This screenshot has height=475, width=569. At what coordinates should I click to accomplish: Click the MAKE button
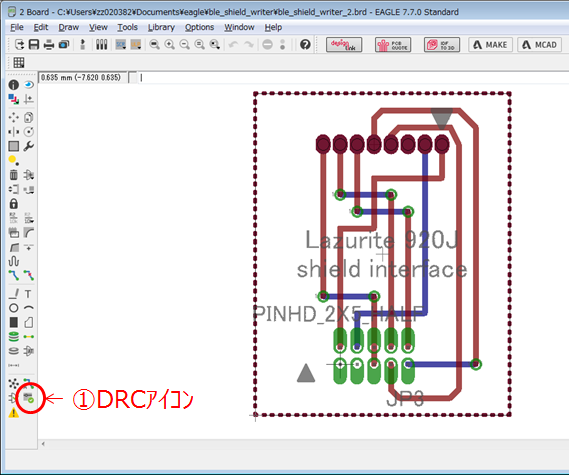click(490, 45)
